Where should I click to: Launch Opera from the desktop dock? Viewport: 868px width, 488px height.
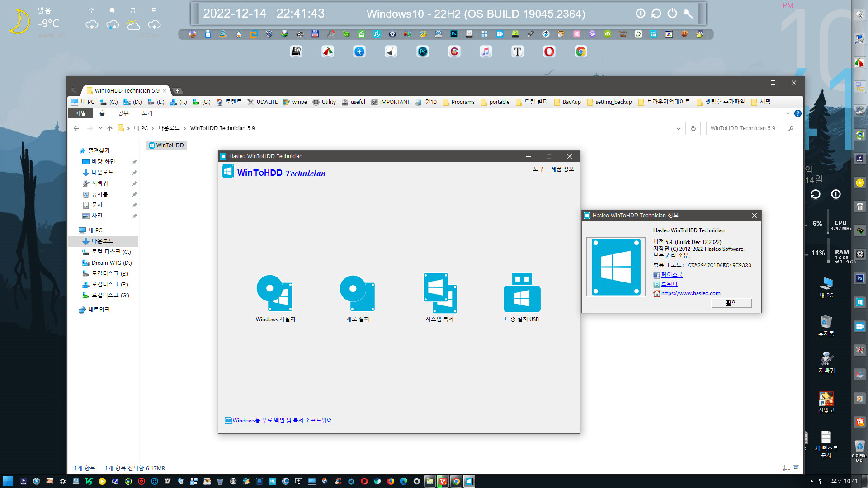tap(549, 52)
